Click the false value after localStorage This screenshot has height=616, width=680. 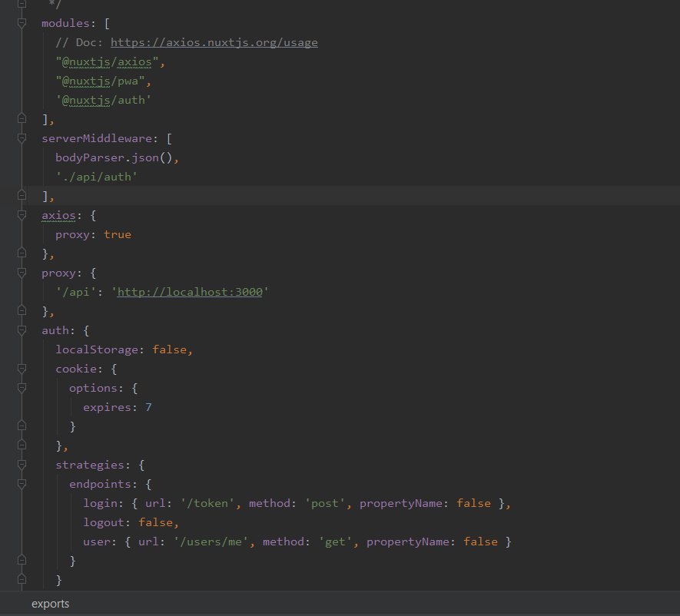pos(169,349)
